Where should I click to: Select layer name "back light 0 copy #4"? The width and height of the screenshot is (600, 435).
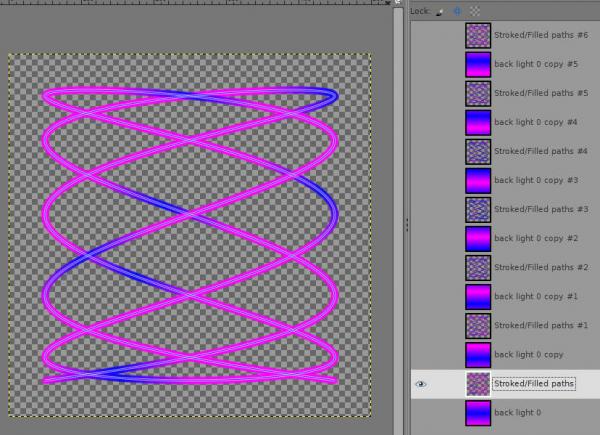[536, 122]
